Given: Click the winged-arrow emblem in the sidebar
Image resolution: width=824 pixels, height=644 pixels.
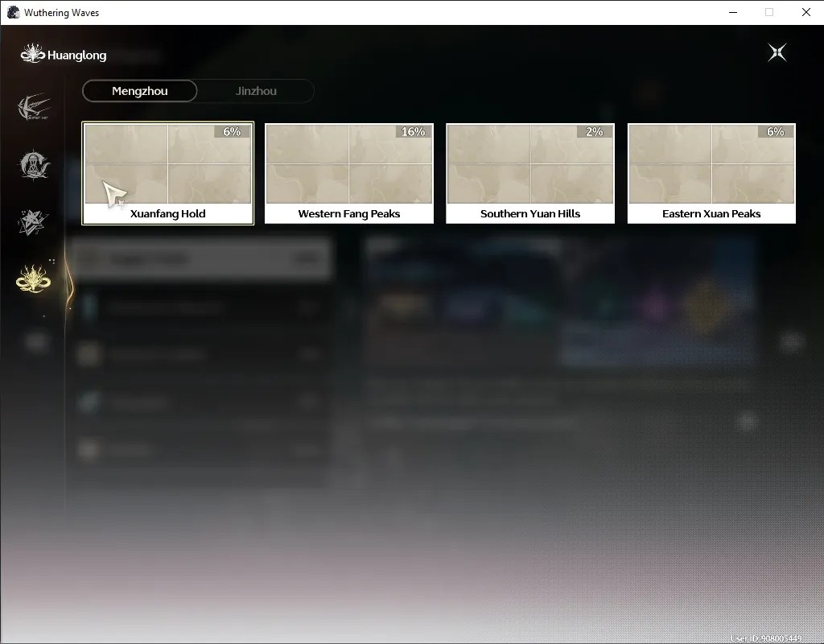Looking at the screenshot, I should click(x=34, y=107).
